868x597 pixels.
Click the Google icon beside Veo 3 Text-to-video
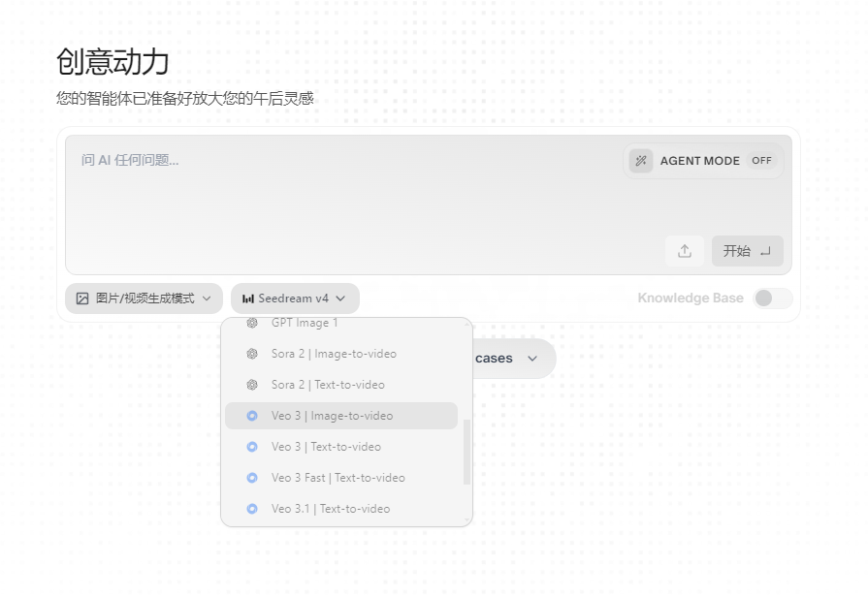(252, 447)
